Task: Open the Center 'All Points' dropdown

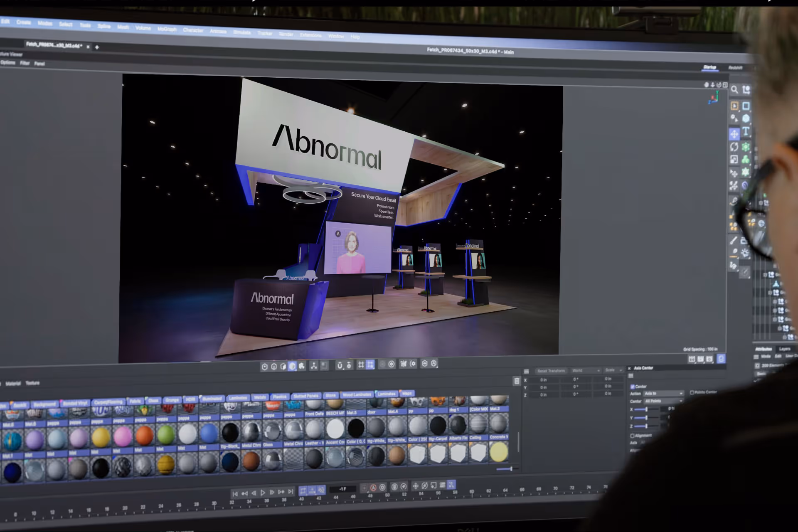Action: tap(663, 401)
